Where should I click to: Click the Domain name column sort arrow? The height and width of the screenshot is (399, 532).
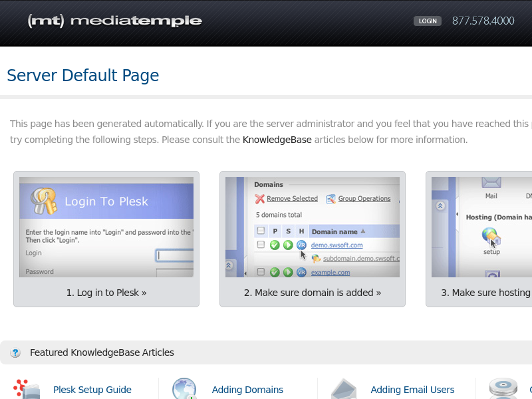pos(363,231)
